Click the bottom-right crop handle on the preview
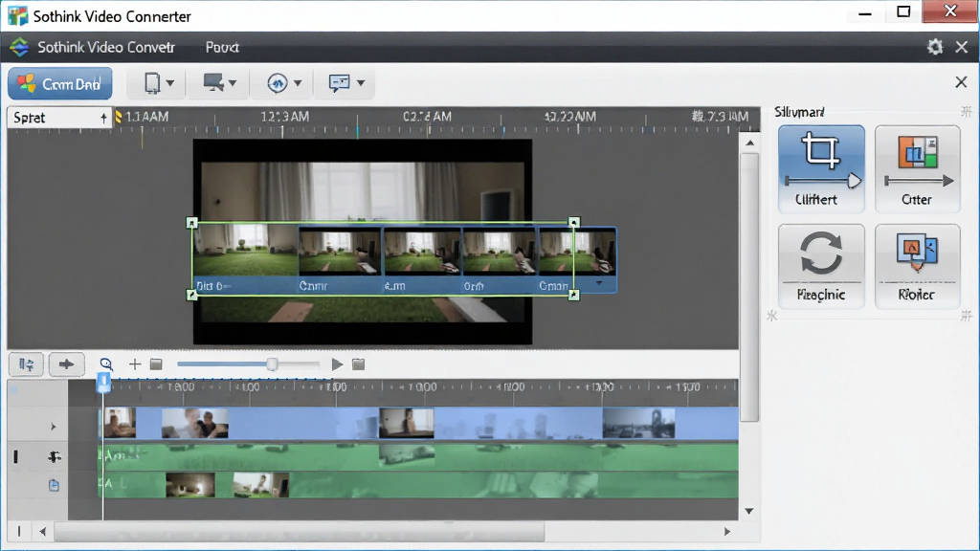This screenshot has height=551, width=980. pos(574,295)
